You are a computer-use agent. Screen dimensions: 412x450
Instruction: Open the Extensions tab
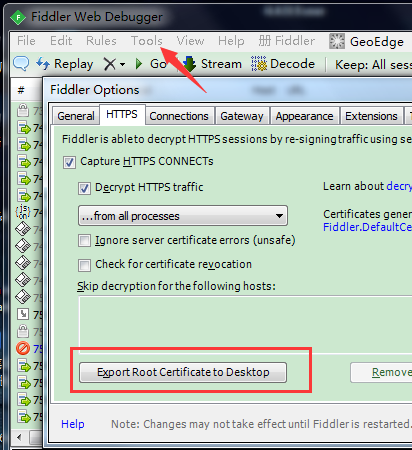pos(371,116)
